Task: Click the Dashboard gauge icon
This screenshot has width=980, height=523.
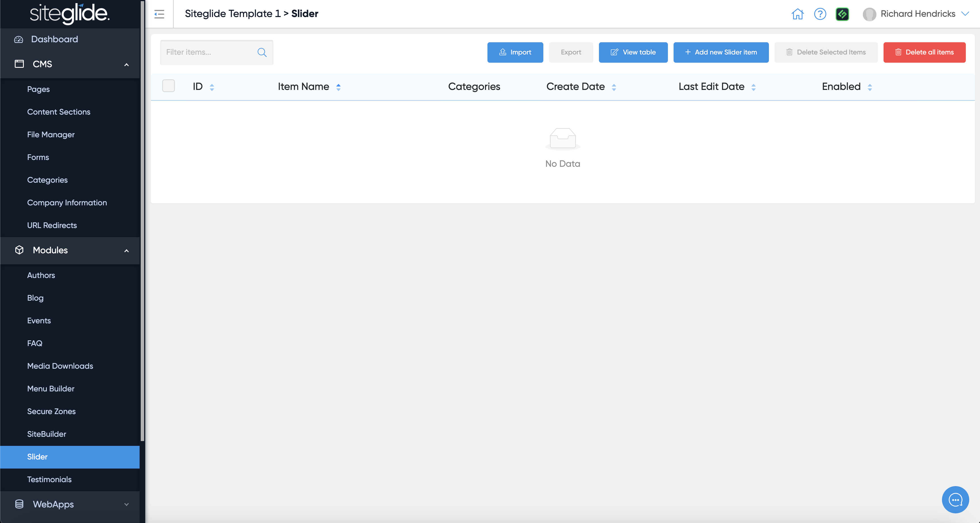Action: tap(19, 39)
